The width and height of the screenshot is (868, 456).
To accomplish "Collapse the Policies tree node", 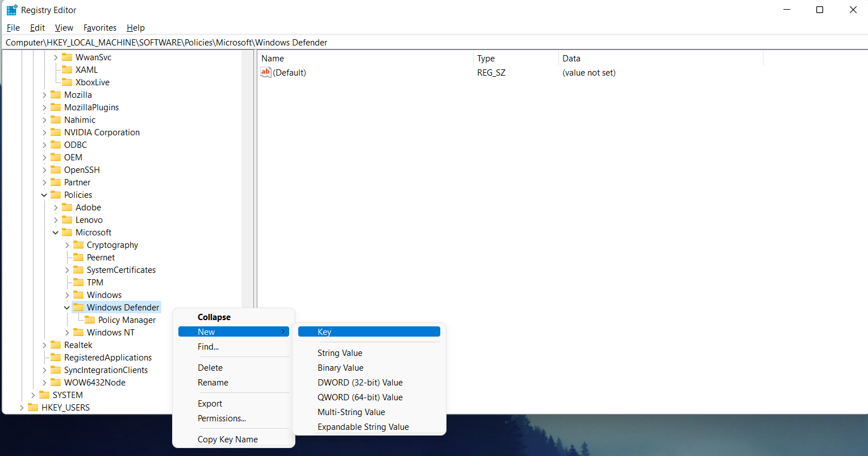I will pyautogui.click(x=44, y=195).
